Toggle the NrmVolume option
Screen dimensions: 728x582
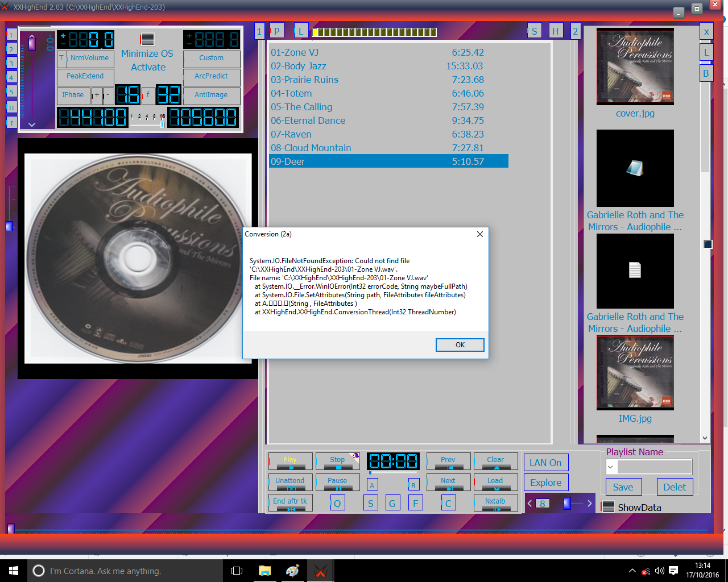pos(90,58)
